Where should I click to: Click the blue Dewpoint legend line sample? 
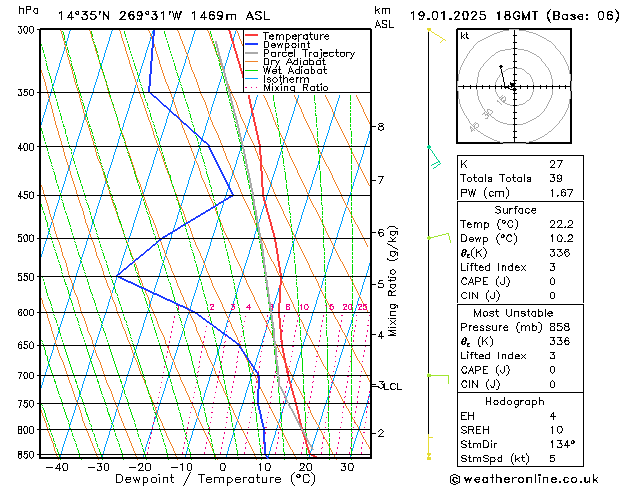tap(252, 45)
